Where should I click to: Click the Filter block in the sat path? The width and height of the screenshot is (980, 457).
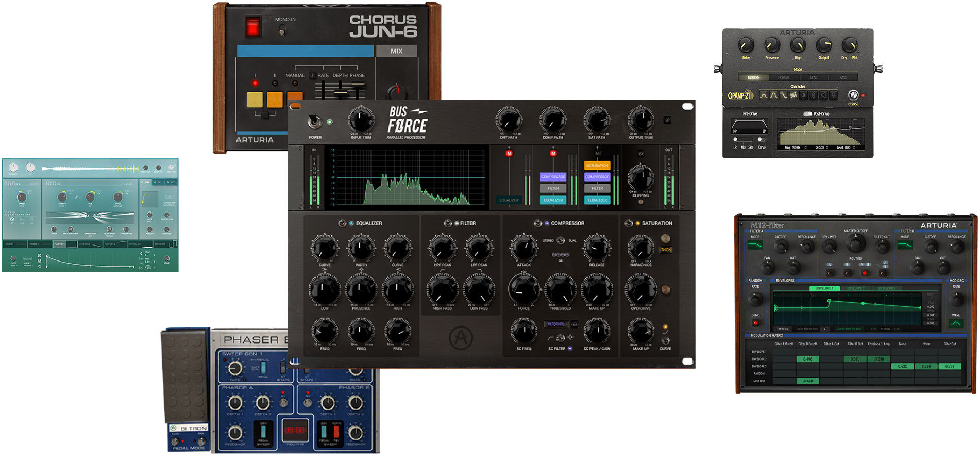(x=597, y=188)
